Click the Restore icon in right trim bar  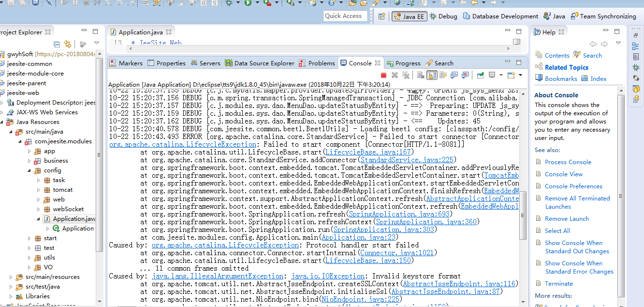pyautogui.click(x=635, y=35)
